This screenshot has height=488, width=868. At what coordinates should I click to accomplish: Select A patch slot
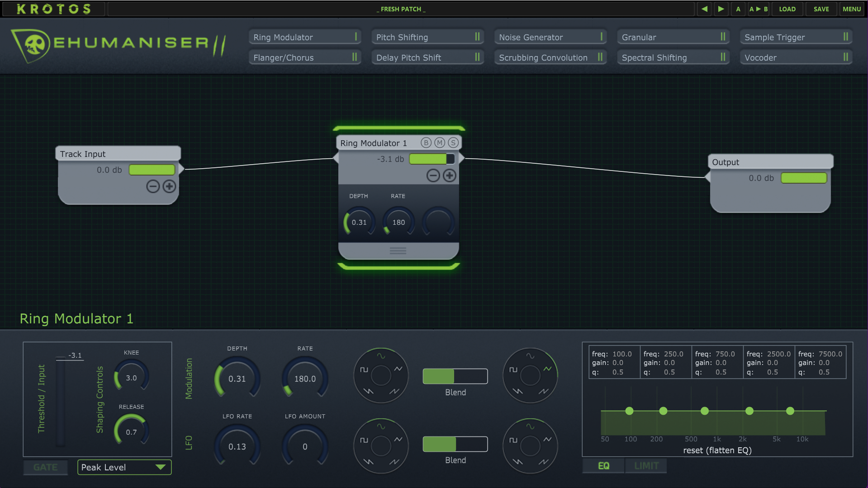738,9
